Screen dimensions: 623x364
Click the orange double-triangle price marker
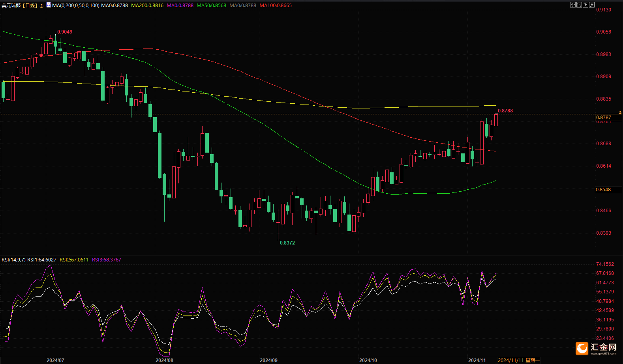click(620, 113)
